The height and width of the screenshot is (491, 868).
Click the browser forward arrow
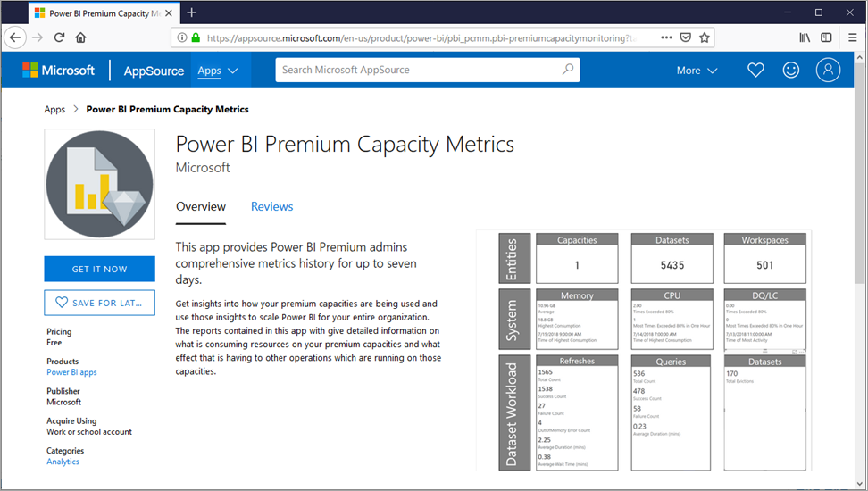38,37
